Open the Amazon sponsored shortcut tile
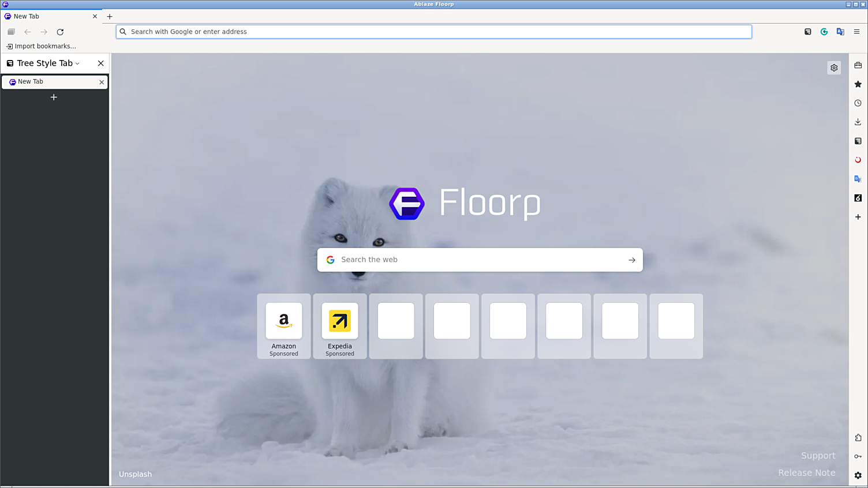 pyautogui.click(x=283, y=326)
